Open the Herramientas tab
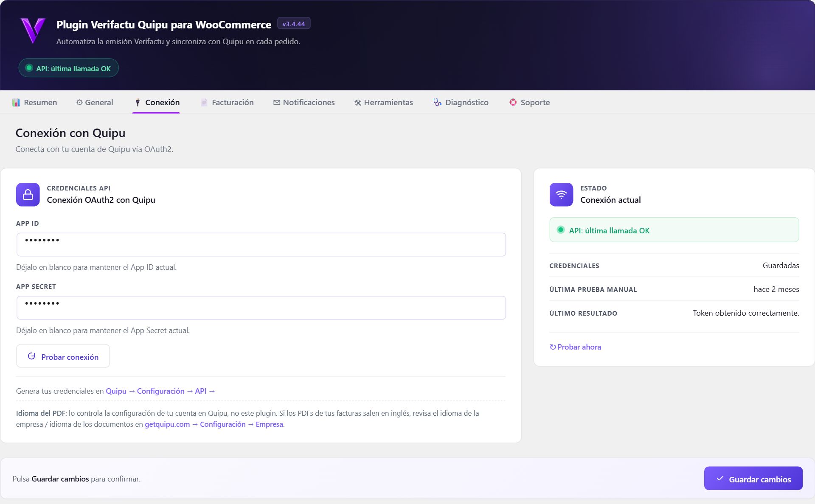The height and width of the screenshot is (504, 815). point(384,102)
